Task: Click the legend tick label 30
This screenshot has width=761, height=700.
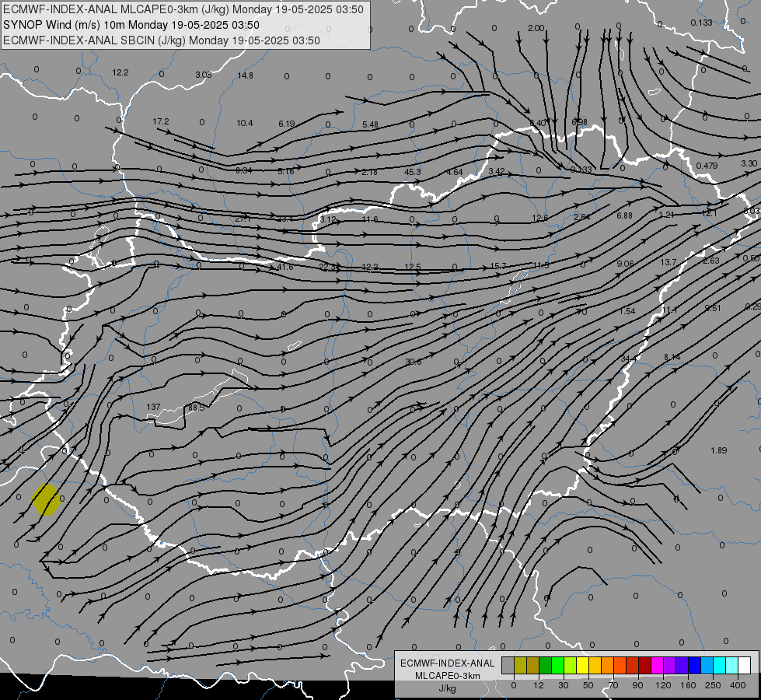Action: [563, 685]
